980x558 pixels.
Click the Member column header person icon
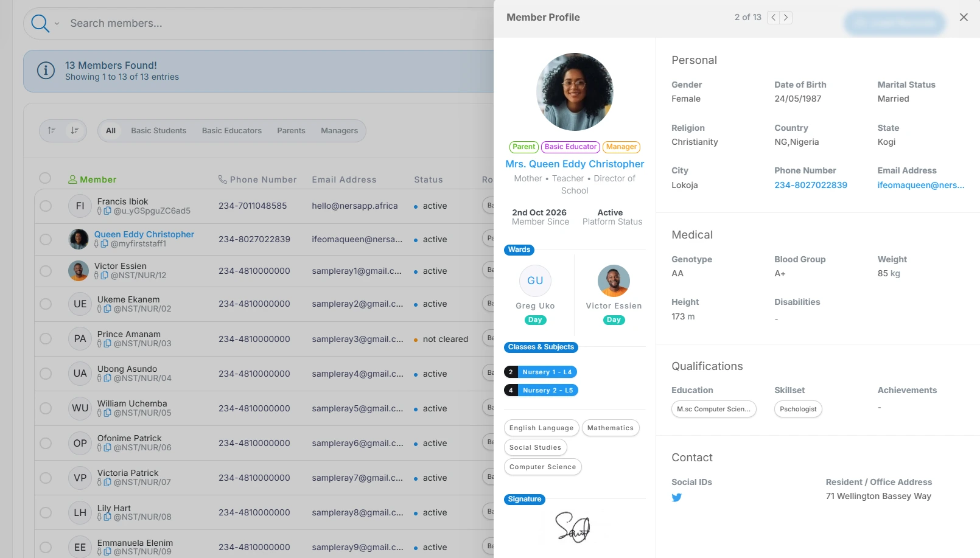72,180
